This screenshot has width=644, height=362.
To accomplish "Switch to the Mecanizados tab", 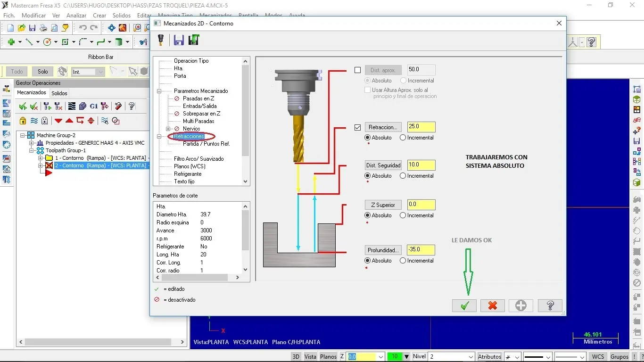I will click(x=32, y=93).
